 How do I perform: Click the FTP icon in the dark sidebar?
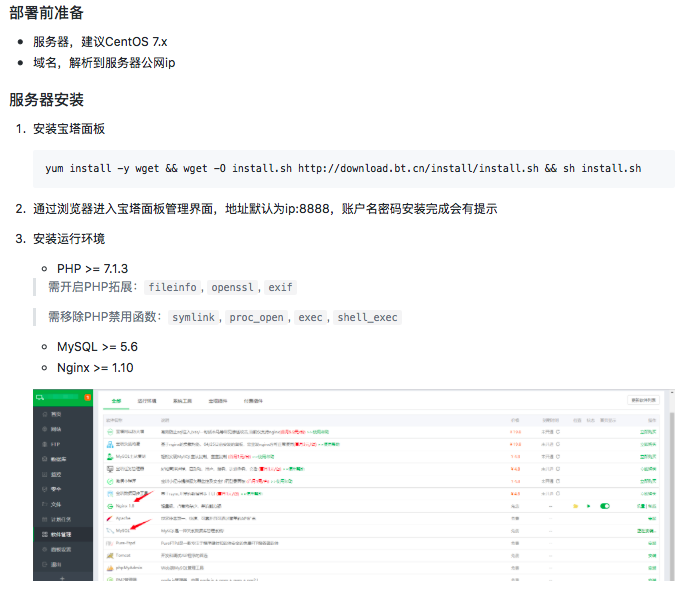pyautogui.click(x=44, y=444)
